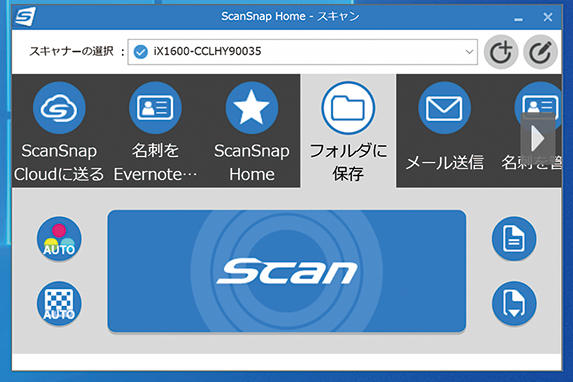The width and height of the screenshot is (573, 382).
Task: Minimize the ScanSnap Home window
Action: pos(518,18)
